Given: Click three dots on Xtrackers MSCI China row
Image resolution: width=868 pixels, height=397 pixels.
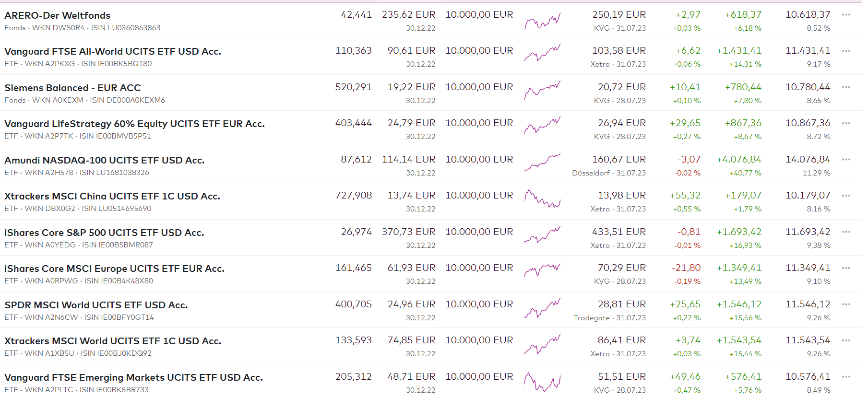Looking at the screenshot, I should (x=846, y=196).
